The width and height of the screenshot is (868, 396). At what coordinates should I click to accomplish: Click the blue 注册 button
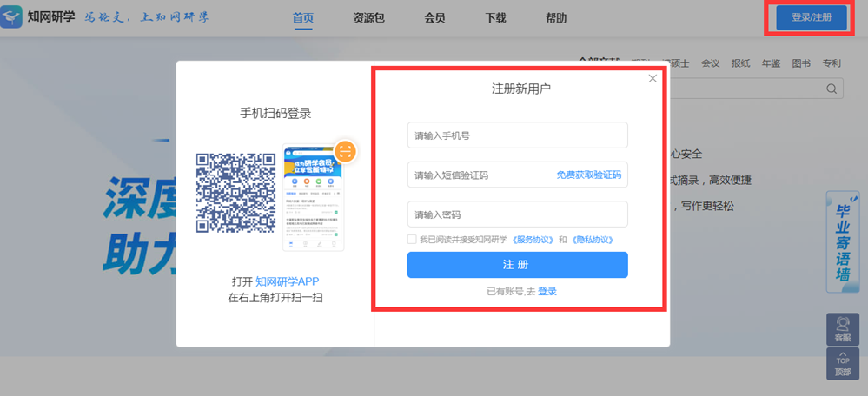[518, 265]
